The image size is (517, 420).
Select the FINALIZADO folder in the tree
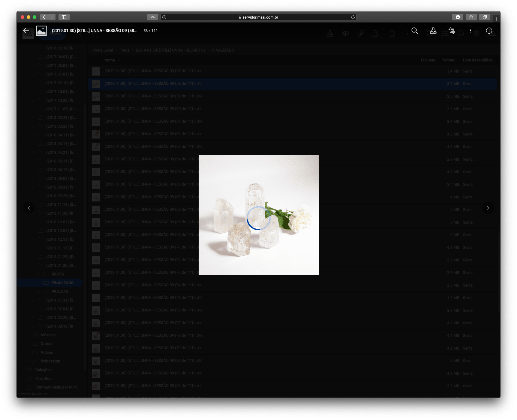point(50,283)
